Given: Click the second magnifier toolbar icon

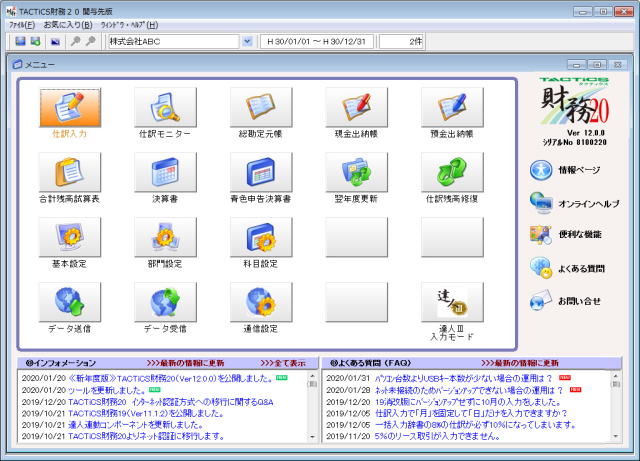Looking at the screenshot, I should [x=91, y=41].
